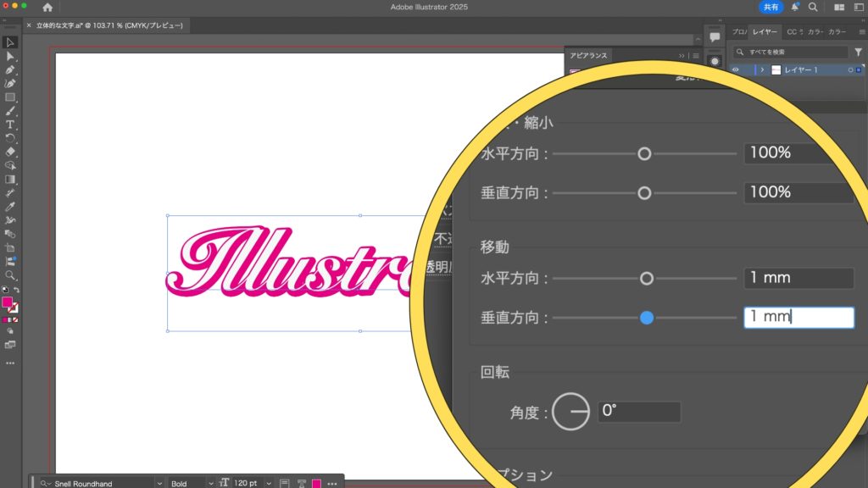Choose the Eyedropper tool
The height and width of the screenshot is (488, 868).
(10, 207)
